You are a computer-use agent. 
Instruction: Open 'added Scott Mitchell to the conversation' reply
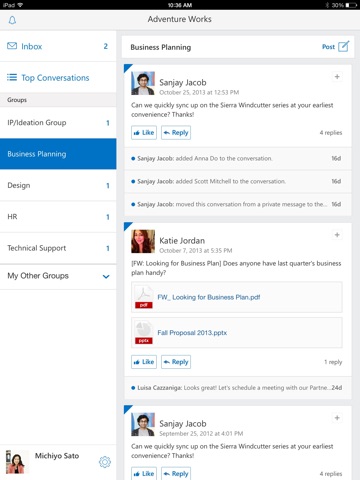click(238, 181)
